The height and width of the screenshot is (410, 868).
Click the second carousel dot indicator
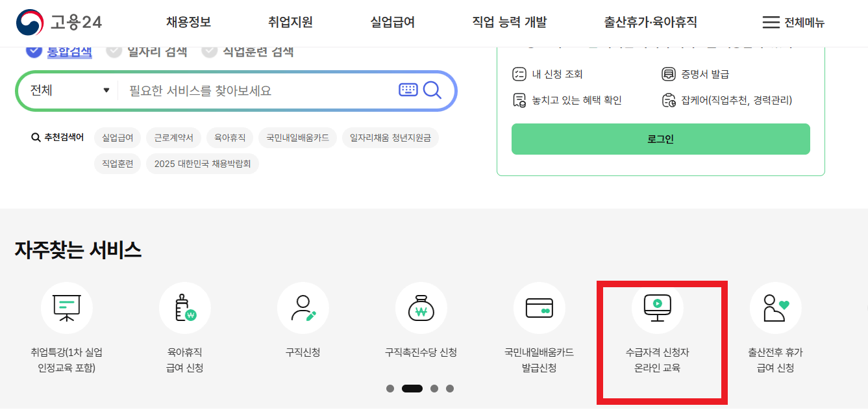pos(414,388)
